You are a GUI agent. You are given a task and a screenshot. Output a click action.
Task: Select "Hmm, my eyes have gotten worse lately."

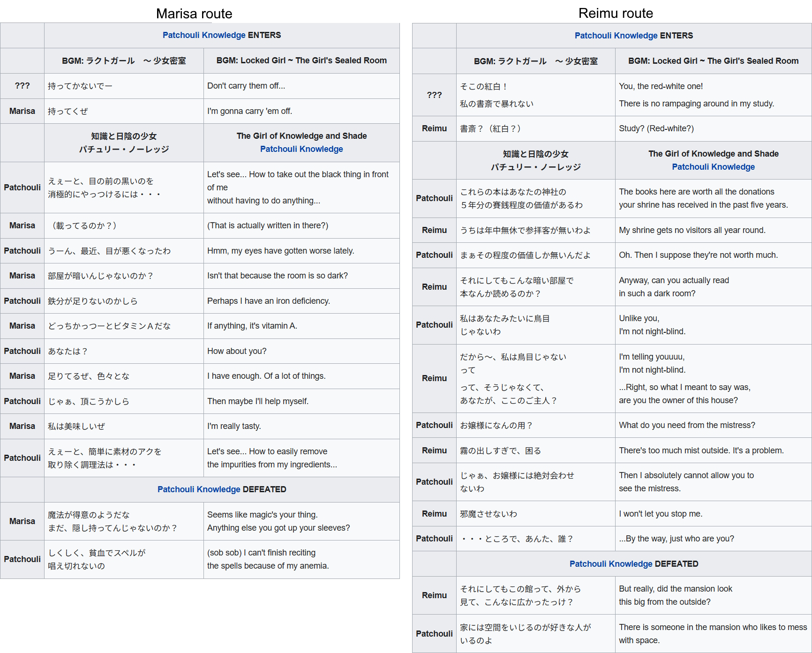tap(281, 251)
